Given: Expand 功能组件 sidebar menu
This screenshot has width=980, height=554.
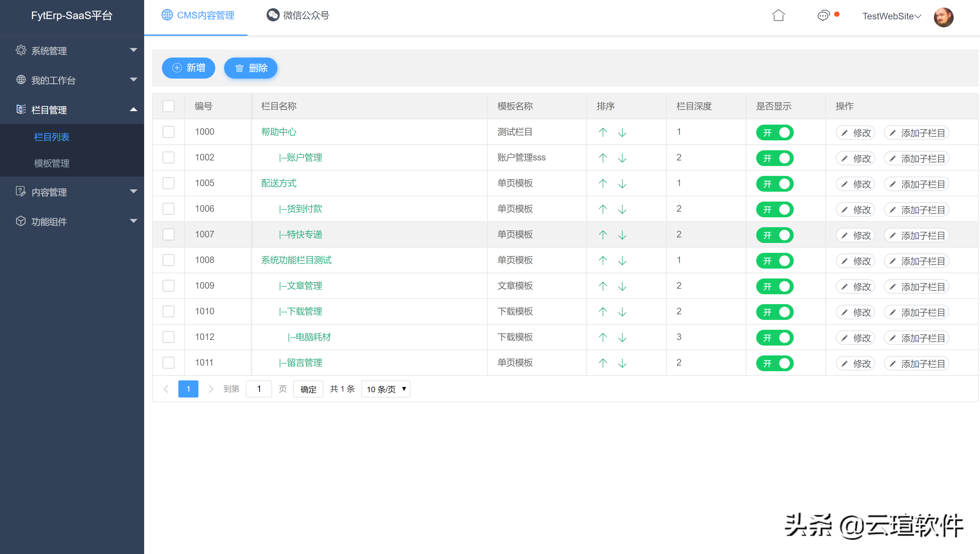Looking at the screenshot, I should pos(72,222).
